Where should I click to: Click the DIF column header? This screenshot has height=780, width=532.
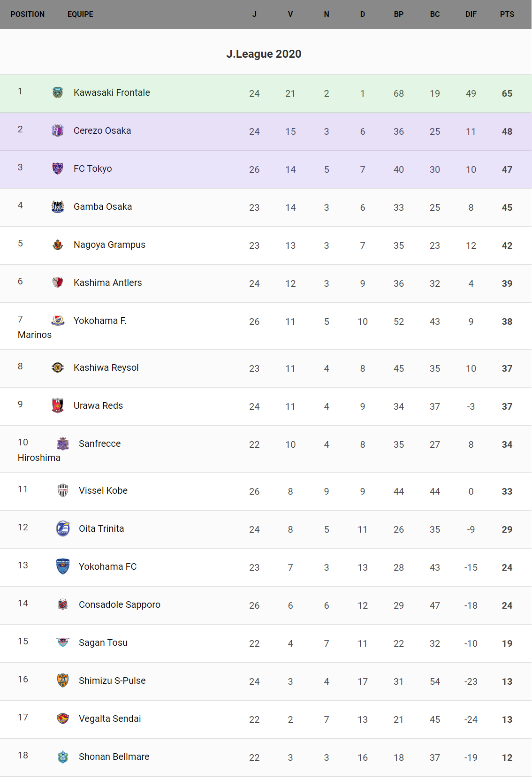(x=471, y=14)
